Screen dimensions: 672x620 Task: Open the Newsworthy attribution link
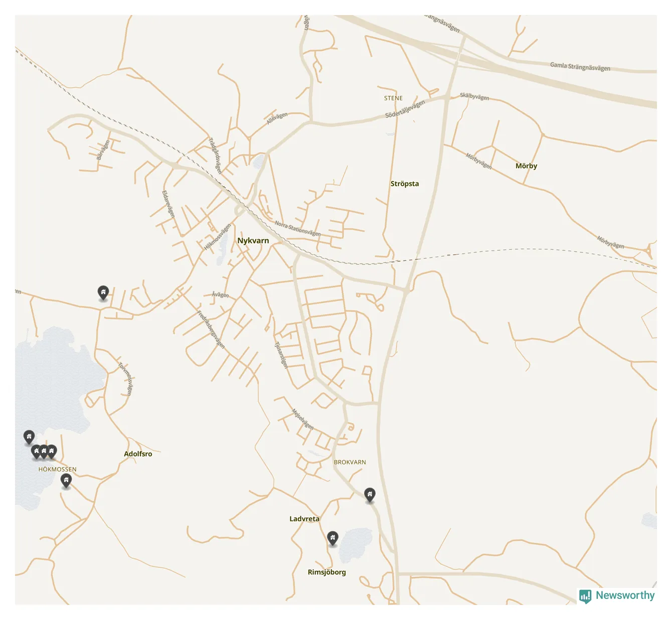pyautogui.click(x=625, y=595)
